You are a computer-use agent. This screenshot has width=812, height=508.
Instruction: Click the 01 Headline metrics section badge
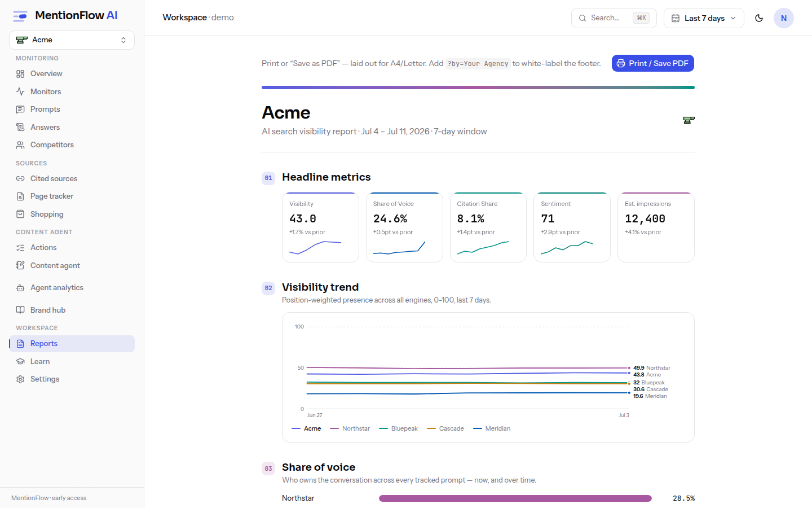click(268, 178)
